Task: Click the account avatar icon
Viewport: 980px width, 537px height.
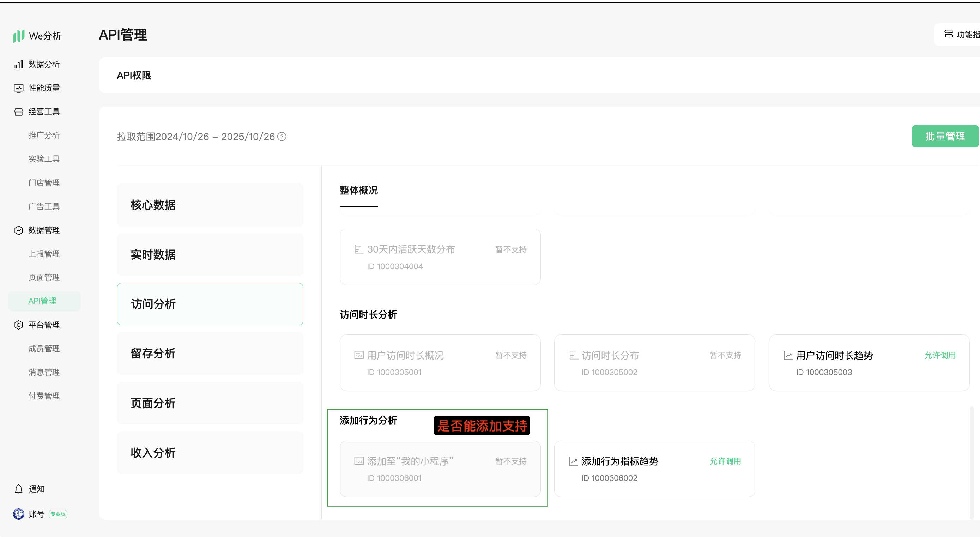Action: [x=19, y=514]
